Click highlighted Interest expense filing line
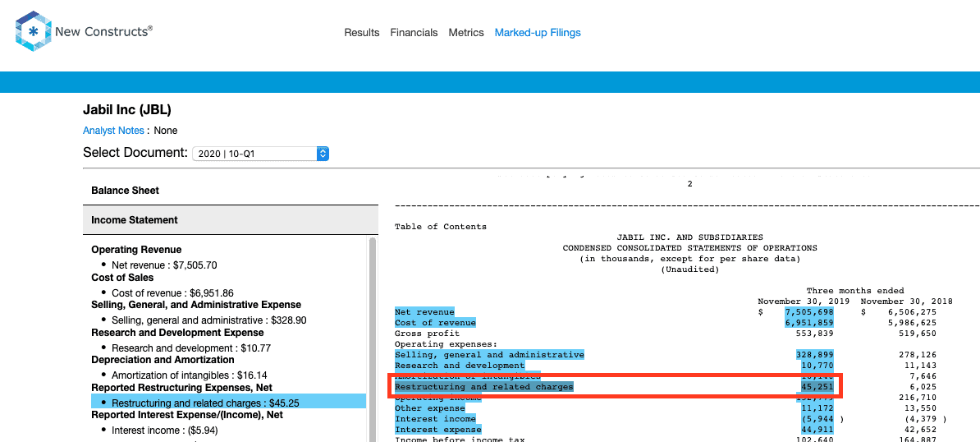This screenshot has height=442, width=980. (x=437, y=430)
